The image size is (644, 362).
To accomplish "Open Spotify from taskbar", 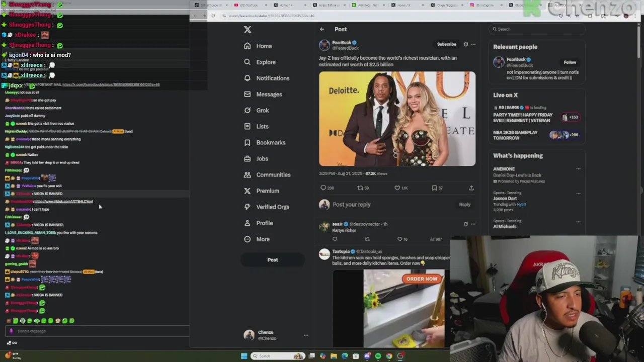I will coord(378,356).
